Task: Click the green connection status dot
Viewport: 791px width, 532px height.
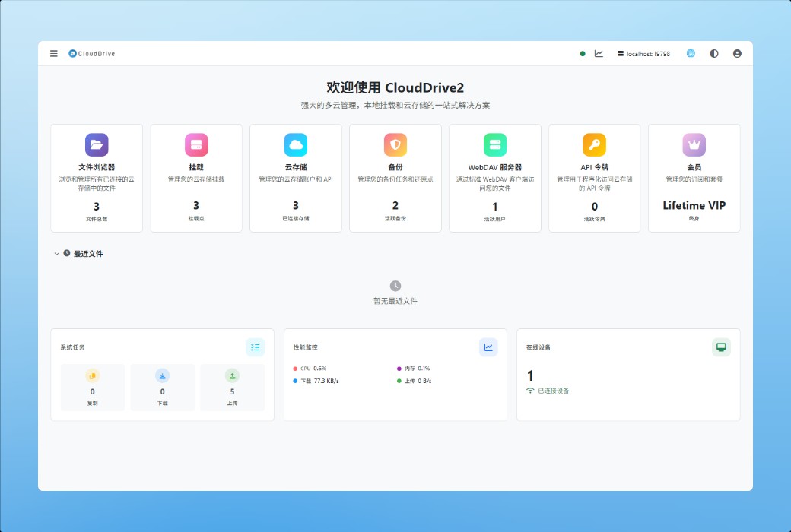Action: 583,53
